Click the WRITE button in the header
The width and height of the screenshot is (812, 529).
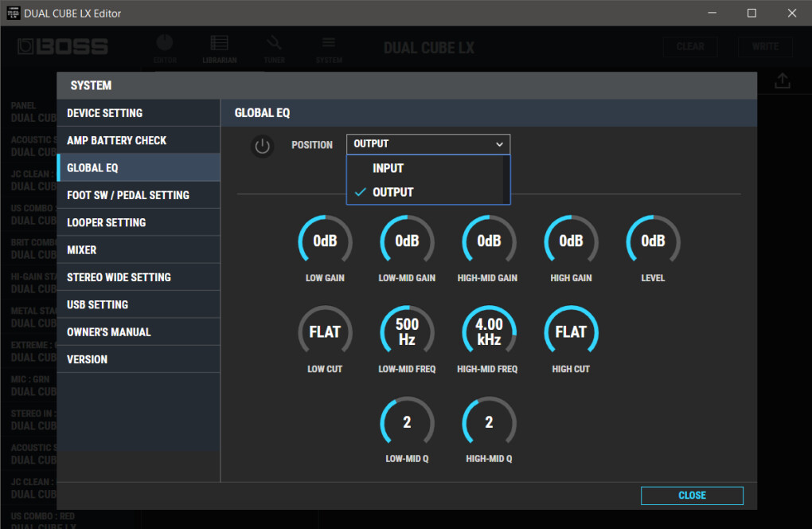click(x=765, y=47)
